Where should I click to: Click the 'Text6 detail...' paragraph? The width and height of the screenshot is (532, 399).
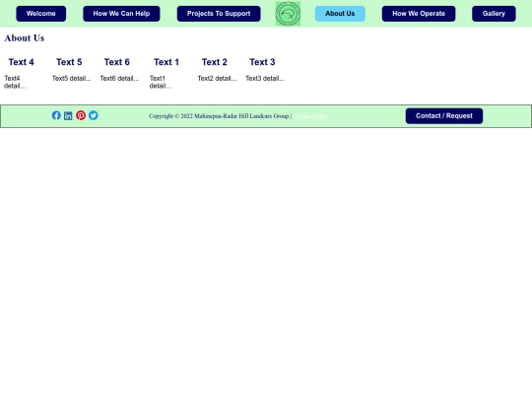coord(119,79)
